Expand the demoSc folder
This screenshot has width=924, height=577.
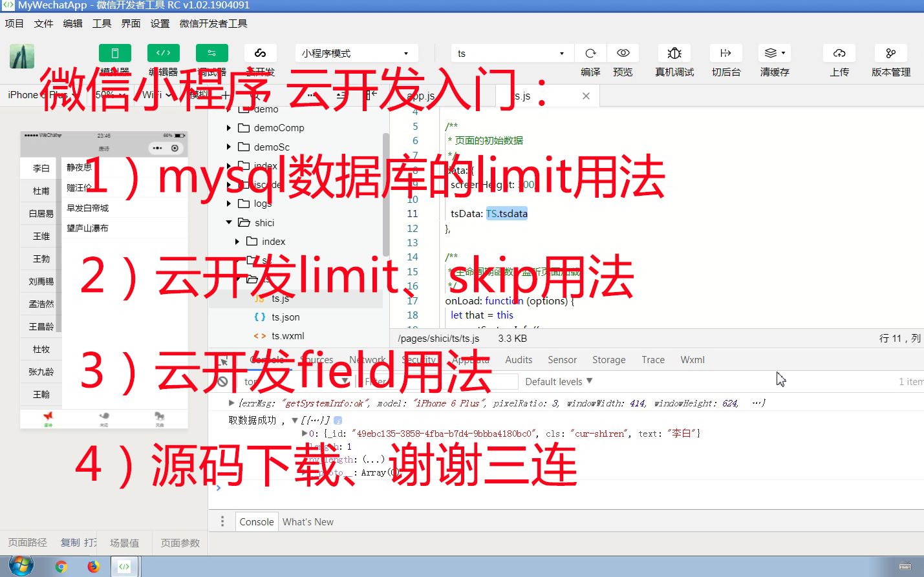pyautogui.click(x=229, y=147)
